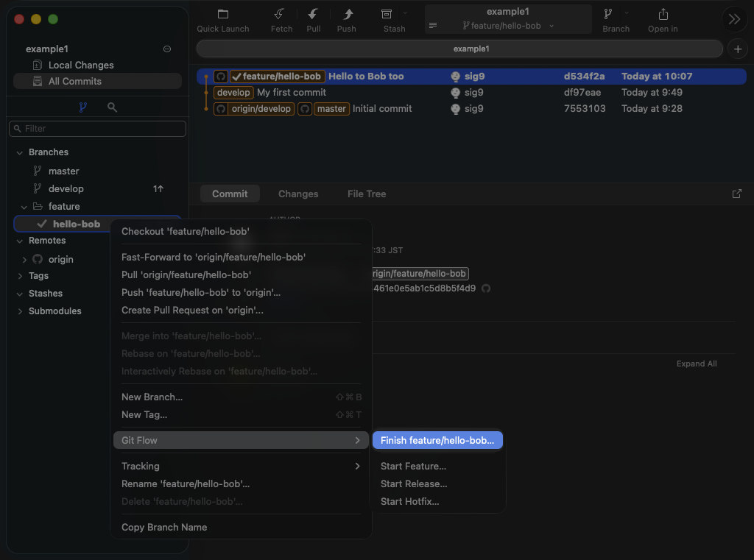
Task: Add a new repository tab with plus
Action: click(x=737, y=49)
